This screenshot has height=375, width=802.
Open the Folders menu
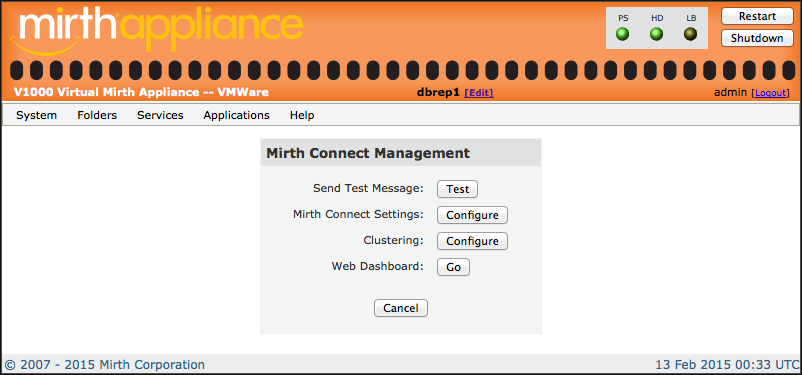pos(97,115)
